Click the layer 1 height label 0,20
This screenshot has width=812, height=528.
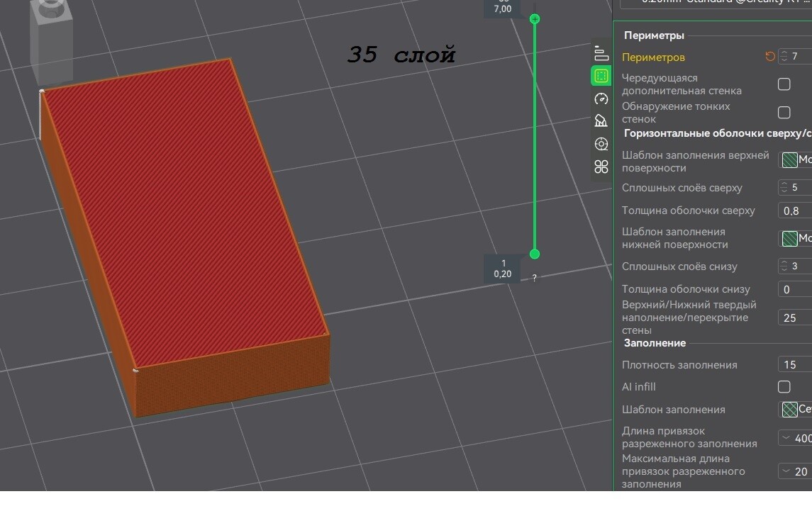[x=502, y=274]
